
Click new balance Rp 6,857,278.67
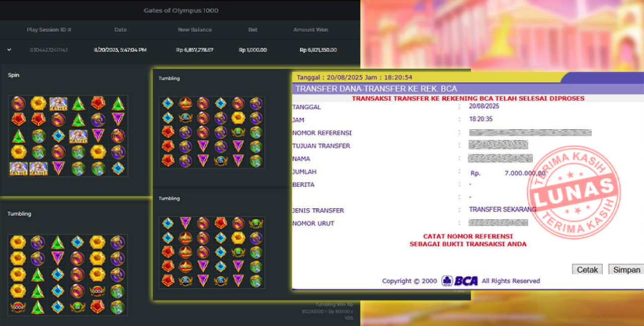(x=195, y=50)
